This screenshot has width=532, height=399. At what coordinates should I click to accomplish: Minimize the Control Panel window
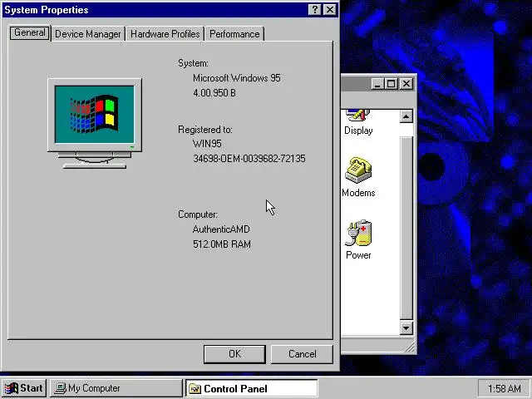tap(377, 83)
